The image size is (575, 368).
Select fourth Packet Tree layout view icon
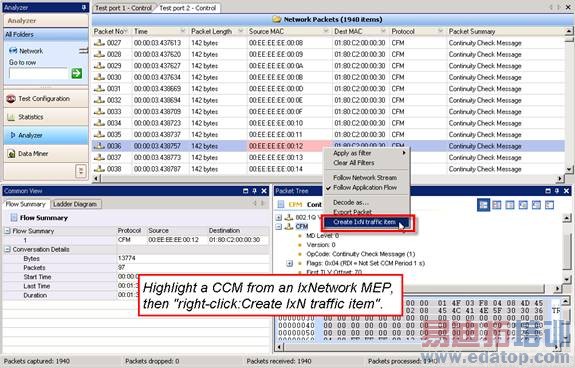coord(523,205)
